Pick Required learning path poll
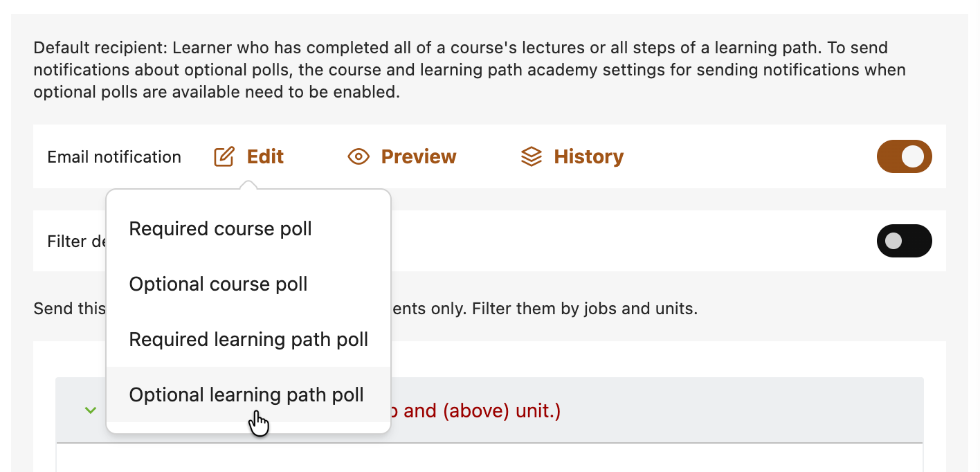 point(248,340)
